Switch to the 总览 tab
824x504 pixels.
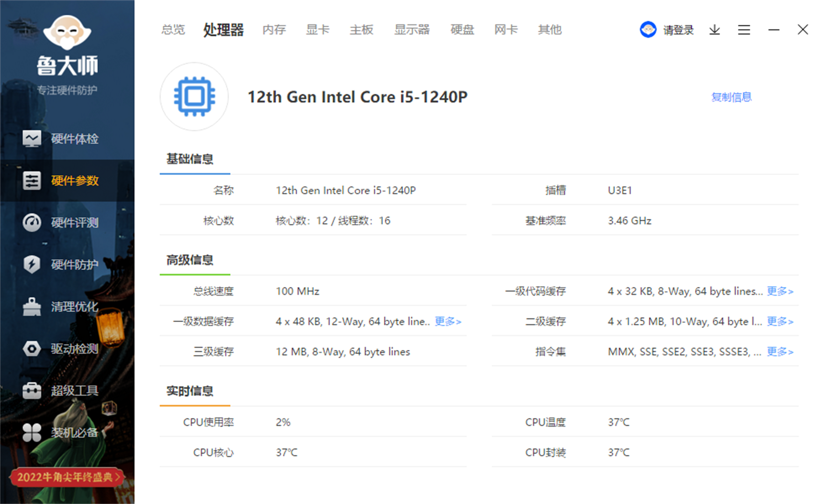point(173,30)
